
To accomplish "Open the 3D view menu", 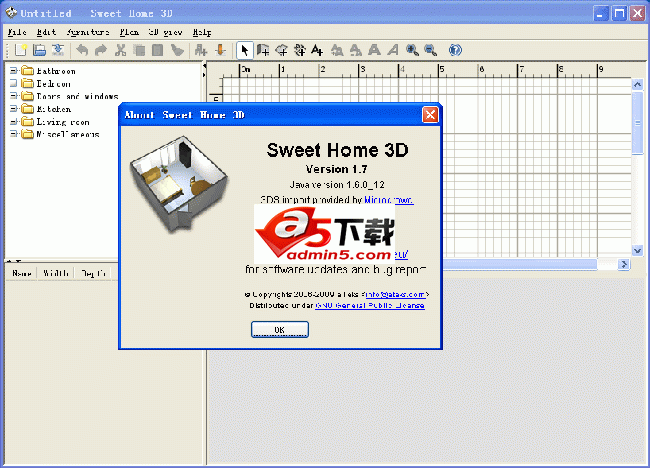I will (x=165, y=32).
